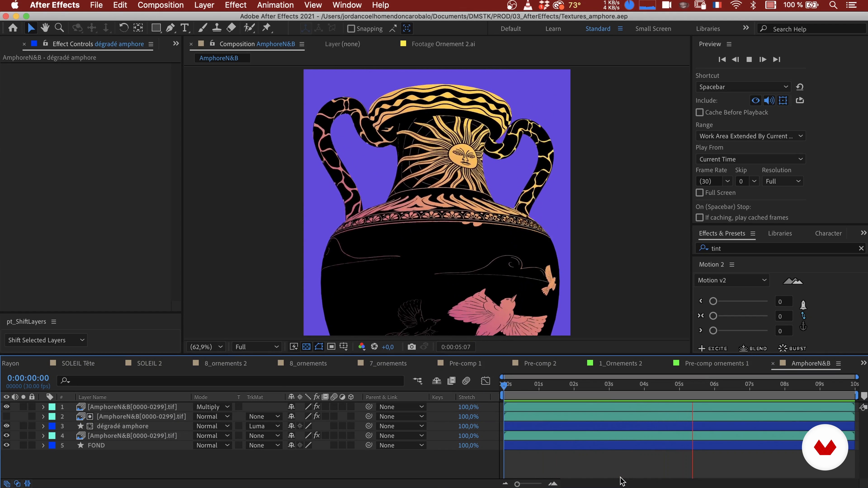Open the Animation menu
868x488 pixels.
tap(275, 5)
